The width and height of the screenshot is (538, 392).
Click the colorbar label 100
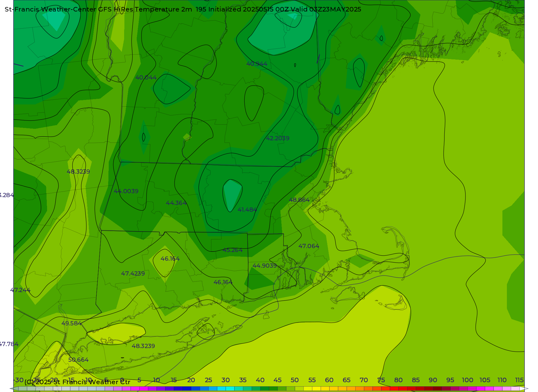468,380
